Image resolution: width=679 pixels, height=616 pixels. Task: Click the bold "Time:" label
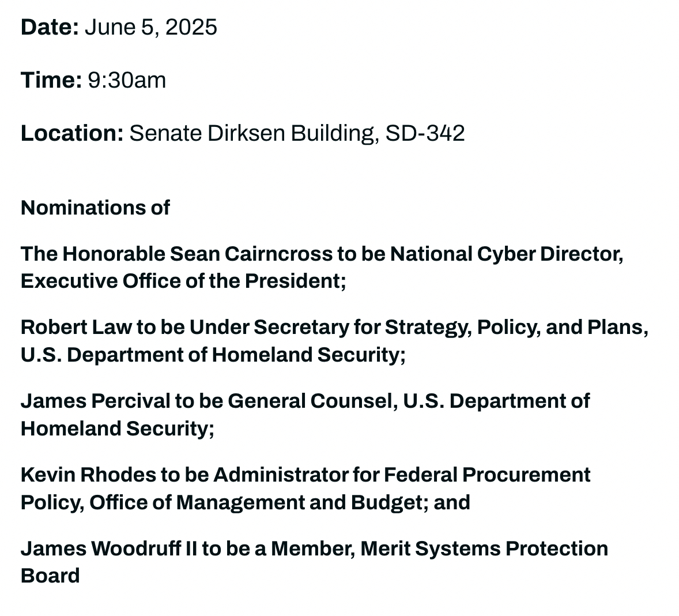(51, 80)
